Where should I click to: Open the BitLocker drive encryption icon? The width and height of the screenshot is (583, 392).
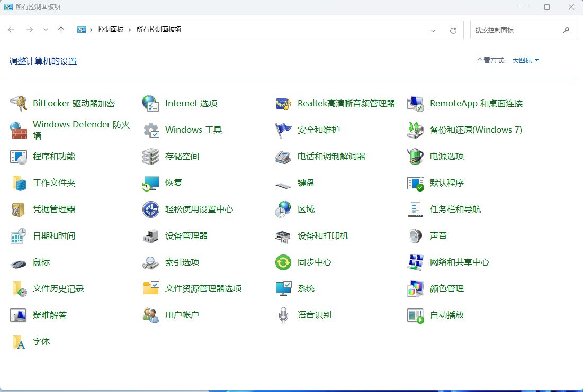(x=19, y=103)
